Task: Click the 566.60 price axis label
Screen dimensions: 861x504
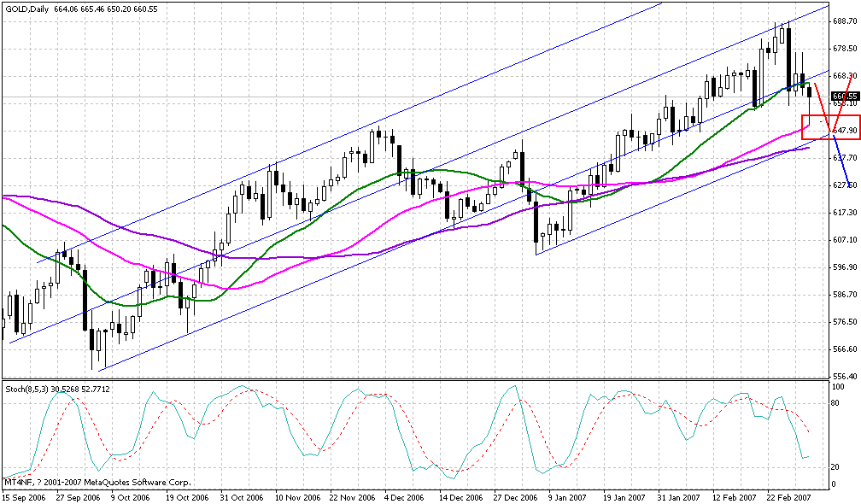Action: click(845, 349)
